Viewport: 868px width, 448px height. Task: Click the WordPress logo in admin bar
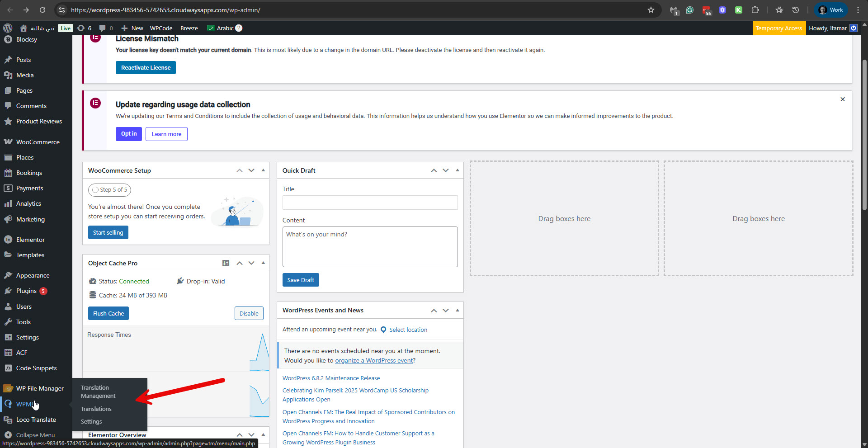pos(8,28)
